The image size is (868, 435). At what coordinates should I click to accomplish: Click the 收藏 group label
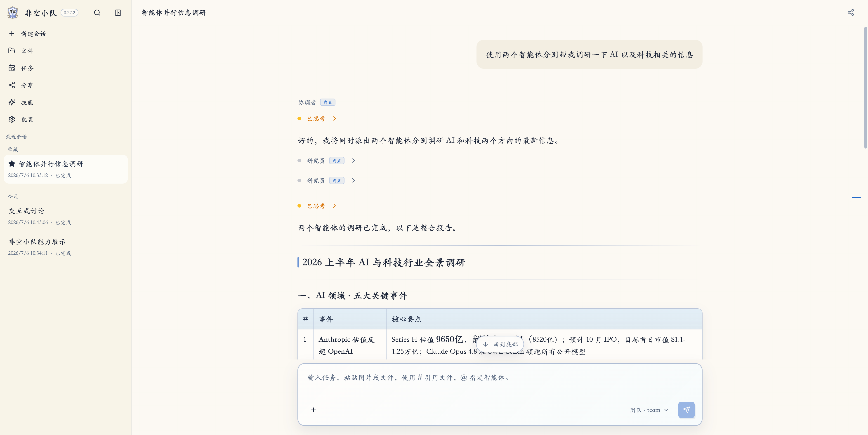point(13,149)
